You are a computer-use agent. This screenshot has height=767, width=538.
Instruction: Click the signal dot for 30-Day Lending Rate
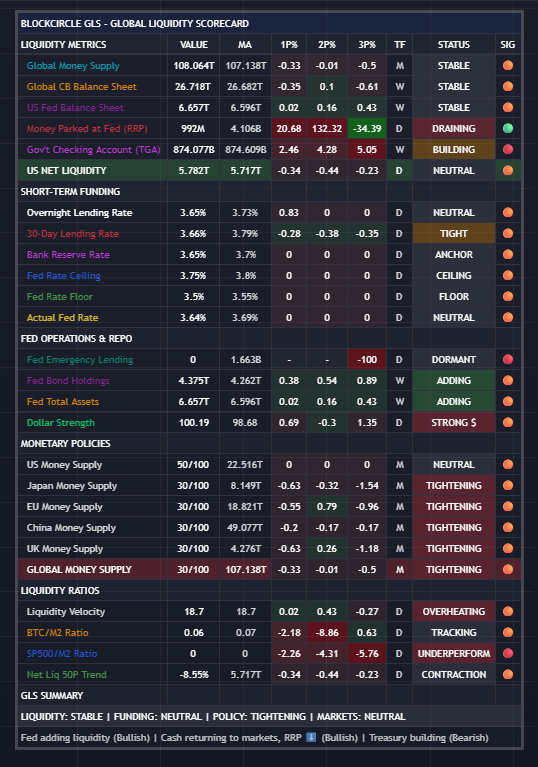[508, 234]
